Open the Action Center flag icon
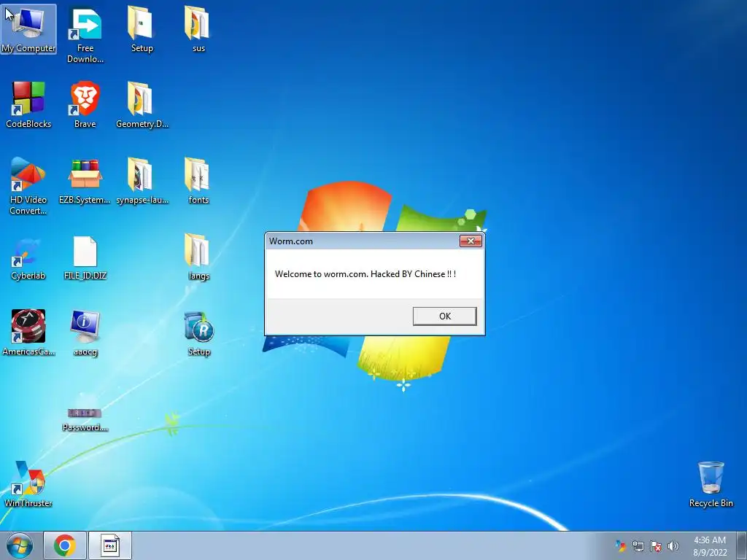This screenshot has height=560, width=747. [x=656, y=546]
